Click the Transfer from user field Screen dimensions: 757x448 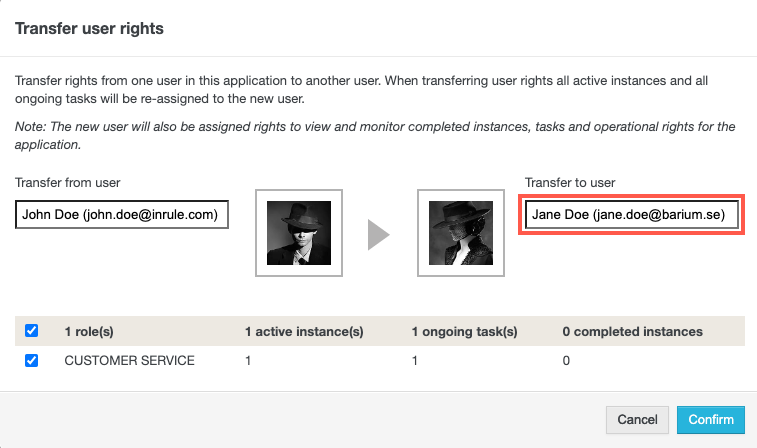122,215
